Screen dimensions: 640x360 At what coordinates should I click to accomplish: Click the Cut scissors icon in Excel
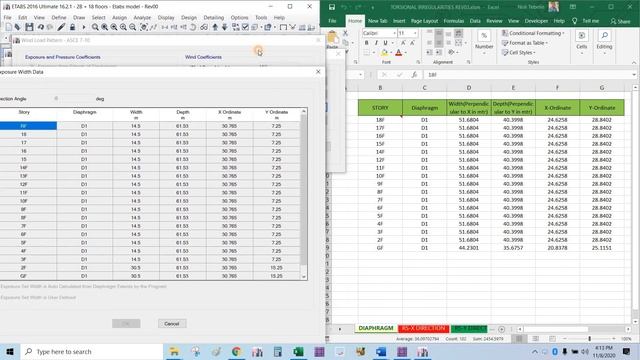click(x=345, y=33)
